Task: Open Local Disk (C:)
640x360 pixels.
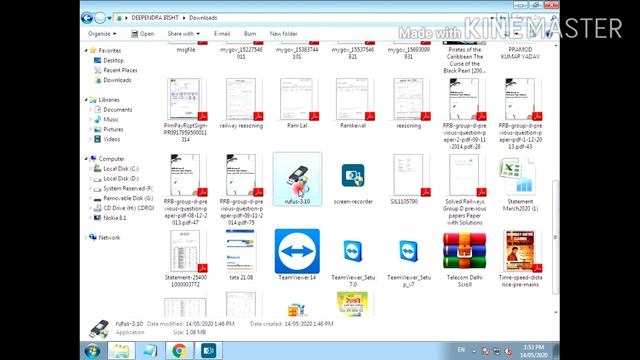Action: click(x=121, y=169)
